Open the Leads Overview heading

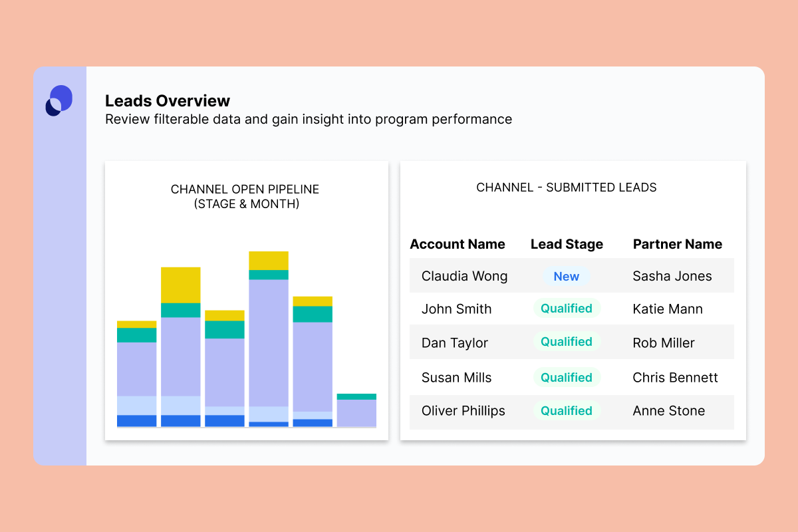(x=167, y=100)
